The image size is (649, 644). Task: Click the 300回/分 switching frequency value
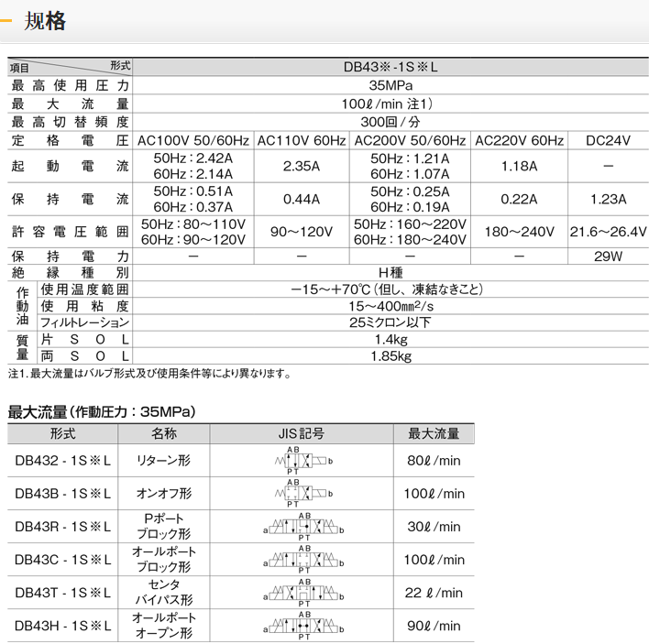392,122
